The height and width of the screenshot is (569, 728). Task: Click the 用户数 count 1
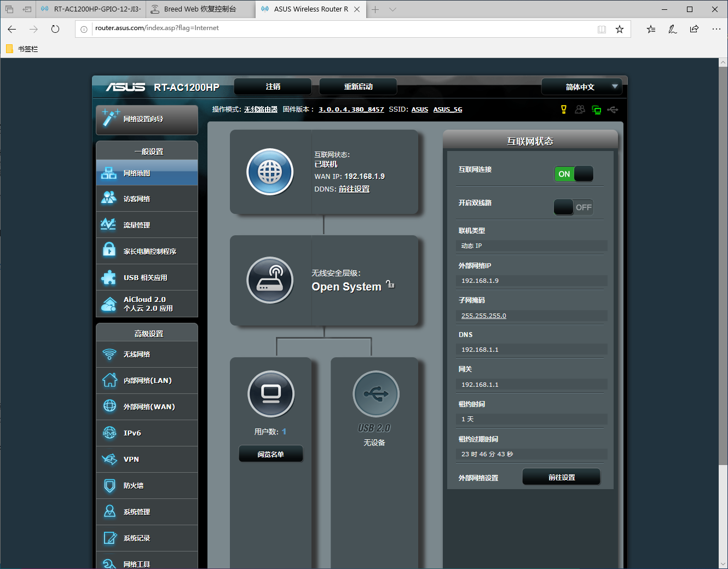click(x=284, y=432)
